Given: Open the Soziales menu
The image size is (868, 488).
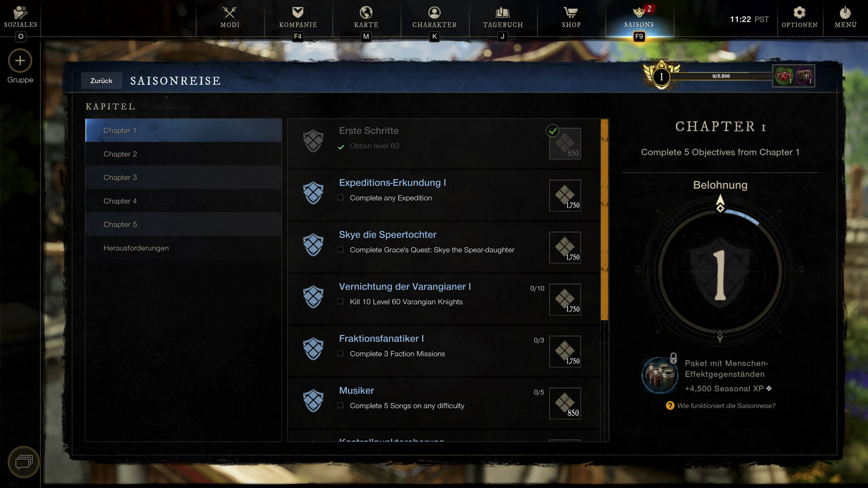Looking at the screenshot, I should click(20, 17).
